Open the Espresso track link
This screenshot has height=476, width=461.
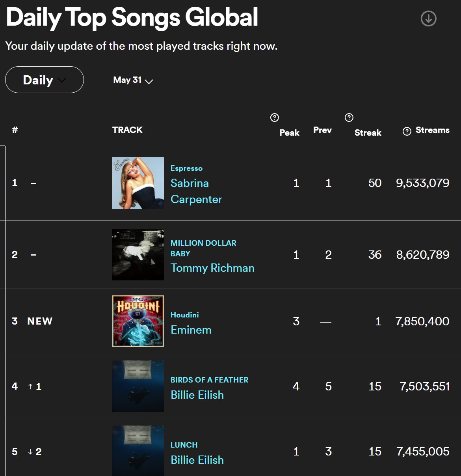(186, 168)
